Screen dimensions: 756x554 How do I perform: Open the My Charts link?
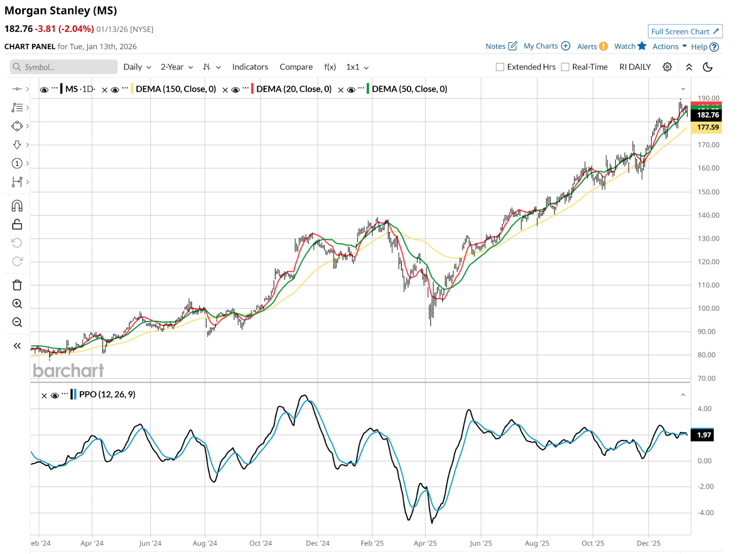tap(547, 46)
